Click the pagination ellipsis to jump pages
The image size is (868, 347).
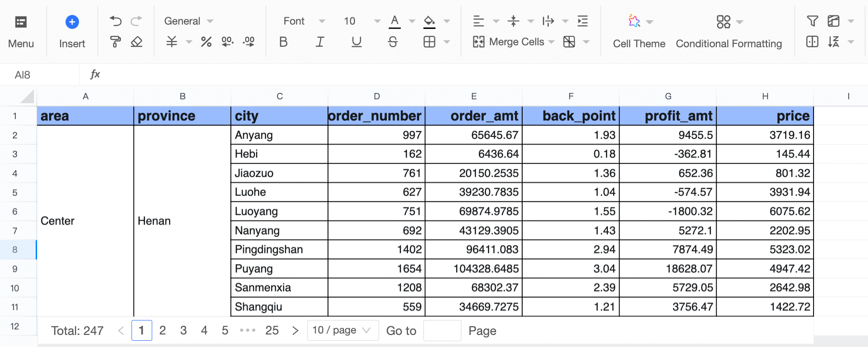tap(248, 330)
